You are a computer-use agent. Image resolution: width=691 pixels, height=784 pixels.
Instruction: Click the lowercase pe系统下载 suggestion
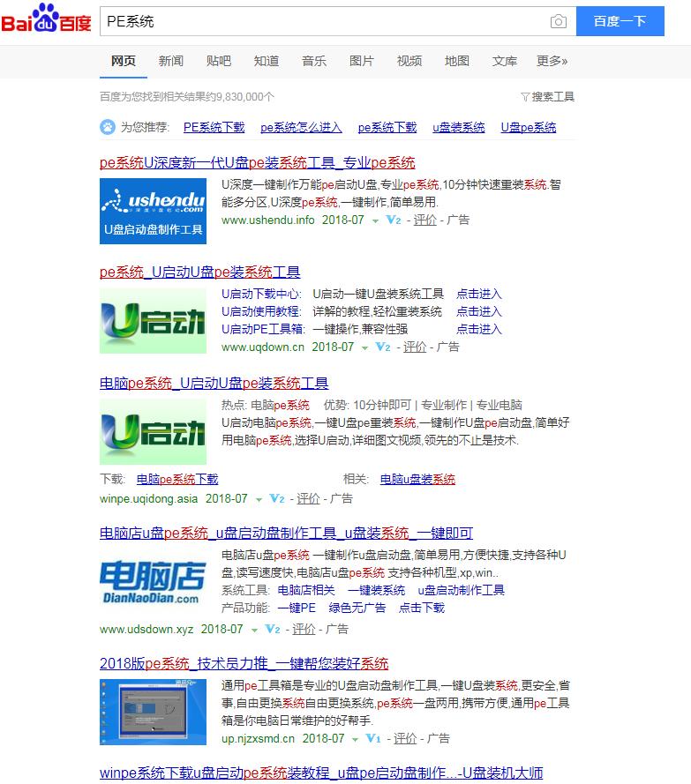click(387, 128)
